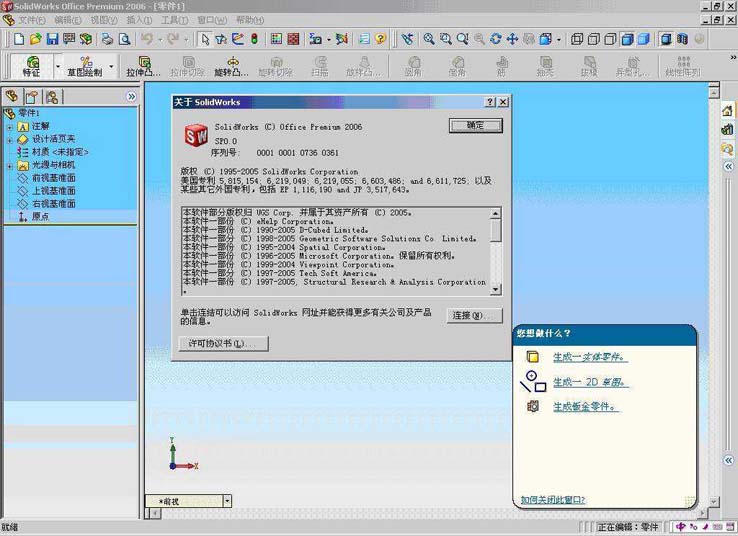The height and width of the screenshot is (536, 738).
Task: Click the Zoom to Area icon
Action: point(445,39)
